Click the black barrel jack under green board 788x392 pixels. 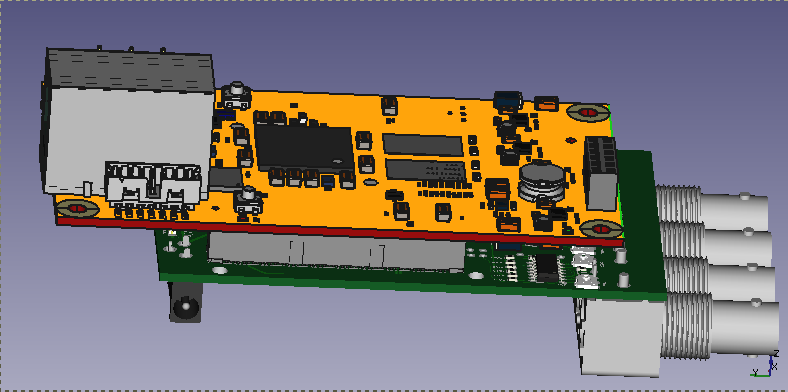[184, 302]
